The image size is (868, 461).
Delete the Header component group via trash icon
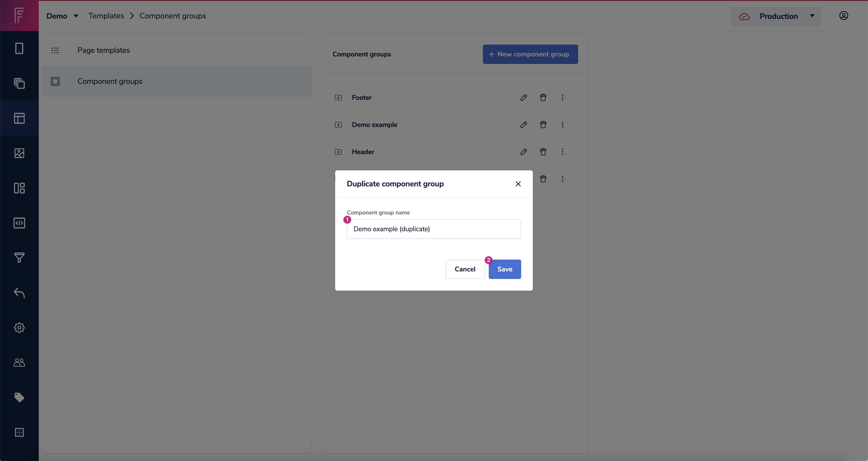(543, 152)
